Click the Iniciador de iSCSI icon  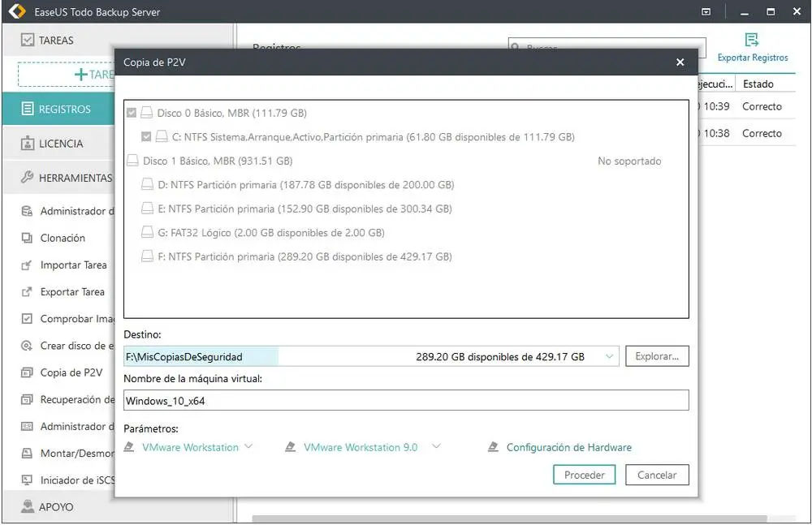(x=27, y=480)
